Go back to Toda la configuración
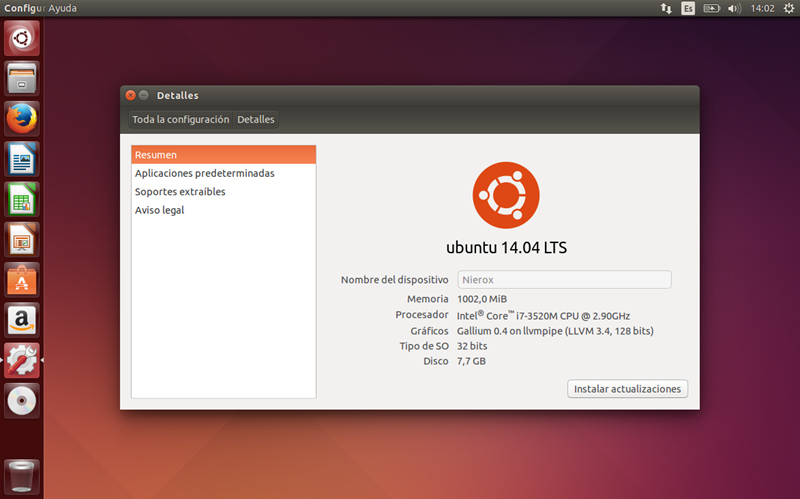The height and width of the screenshot is (499, 800). tap(181, 119)
